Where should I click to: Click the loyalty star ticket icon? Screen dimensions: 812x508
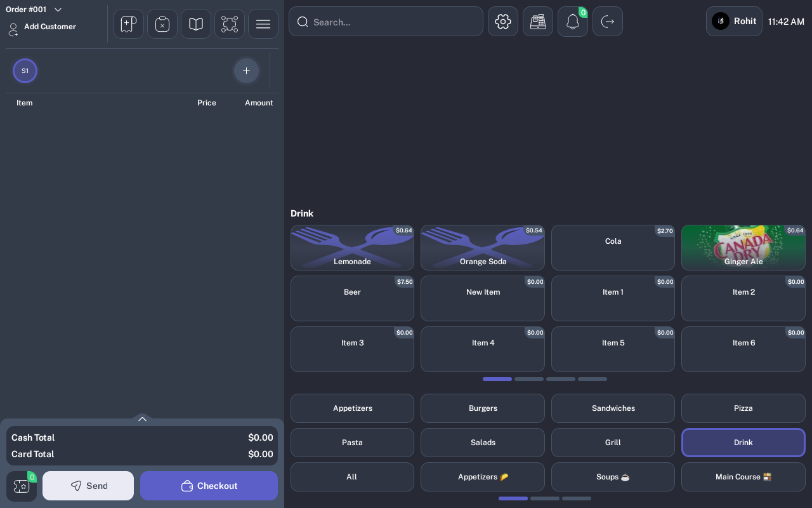coord(22,486)
